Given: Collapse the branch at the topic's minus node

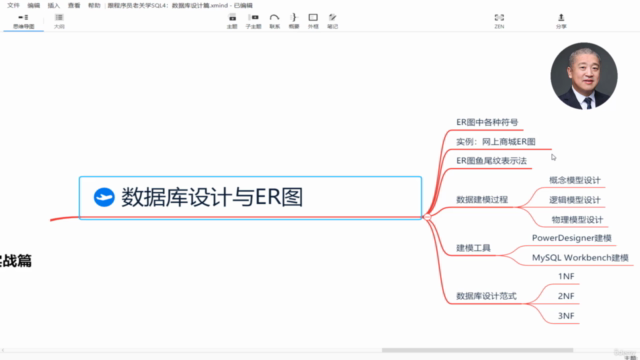Looking at the screenshot, I should (x=427, y=217).
